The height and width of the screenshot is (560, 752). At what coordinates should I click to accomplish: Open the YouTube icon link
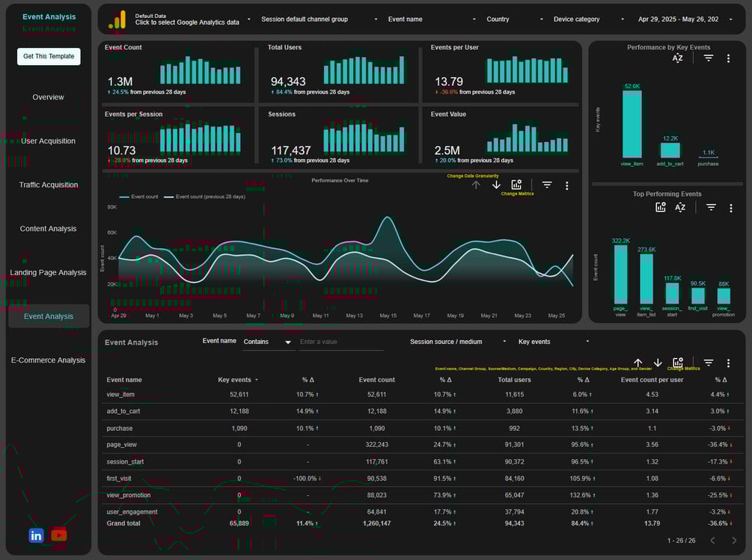(x=59, y=535)
